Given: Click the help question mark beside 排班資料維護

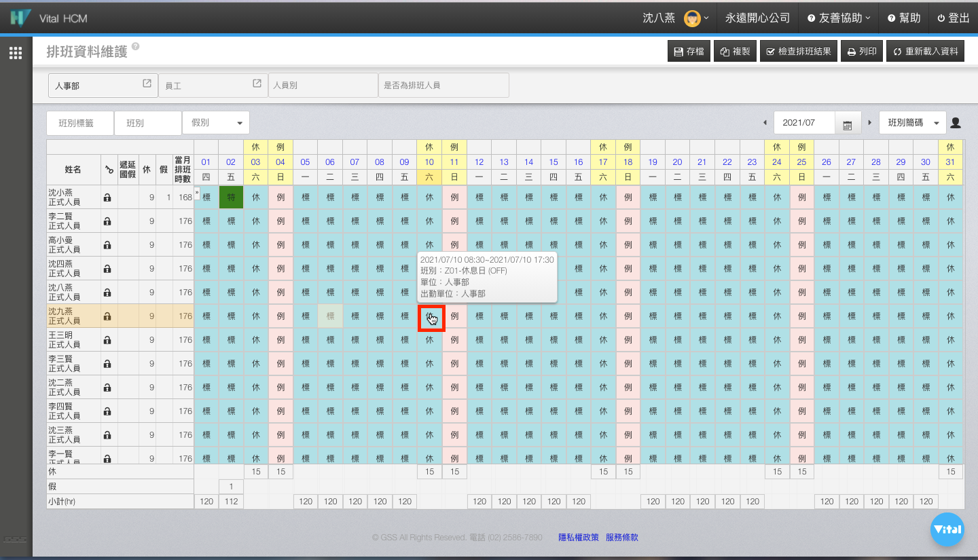Looking at the screenshot, I should coord(136,47).
